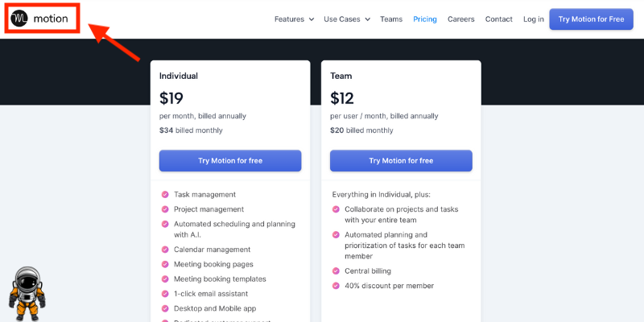Expand the Features dropdown chevron
Image resolution: width=644 pixels, height=322 pixels.
click(x=312, y=19)
